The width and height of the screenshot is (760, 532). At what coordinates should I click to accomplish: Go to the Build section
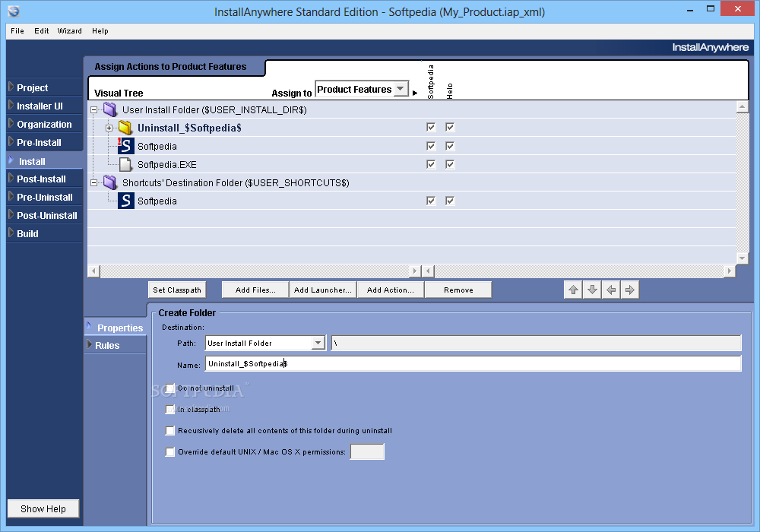point(44,233)
